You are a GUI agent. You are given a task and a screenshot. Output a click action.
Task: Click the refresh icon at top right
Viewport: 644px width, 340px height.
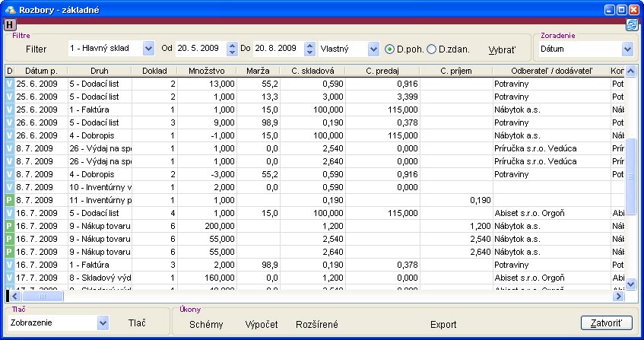[x=631, y=24]
